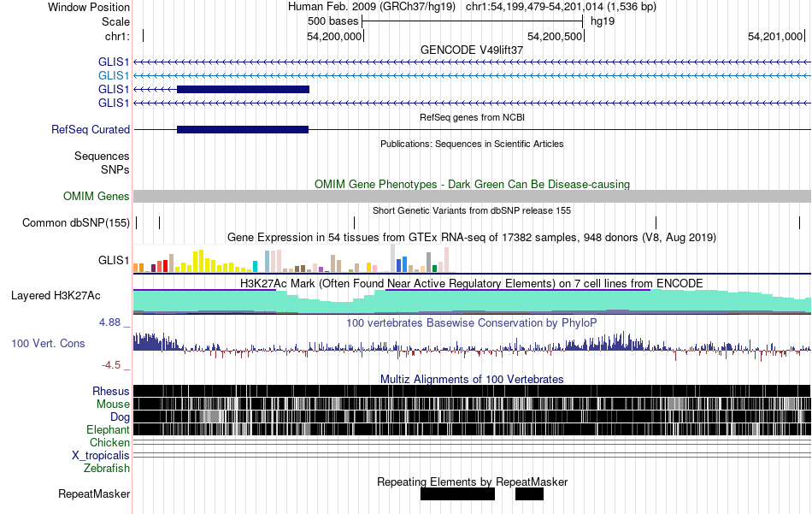The height and width of the screenshot is (514, 812).
Task: Open Multiz Alignments of 100 Vertebrates title
Action: [x=472, y=379]
